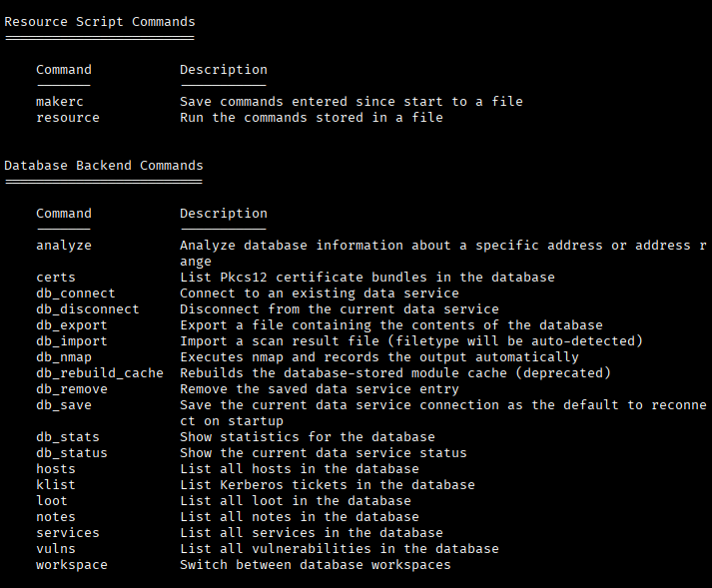Select the hosts command entry
The width and height of the screenshot is (712, 588).
[56, 469]
